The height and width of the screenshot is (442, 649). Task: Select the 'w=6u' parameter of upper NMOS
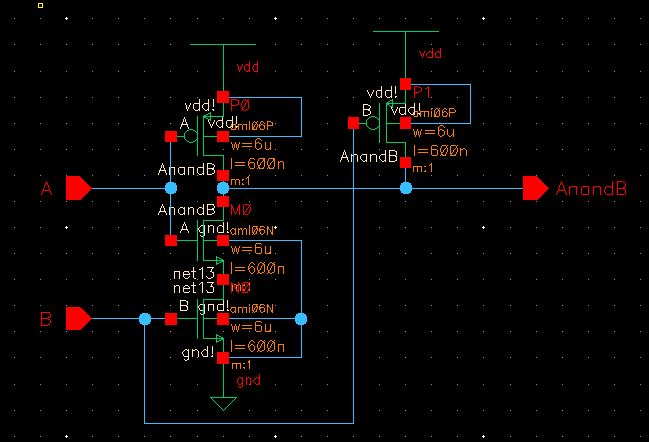point(251,249)
